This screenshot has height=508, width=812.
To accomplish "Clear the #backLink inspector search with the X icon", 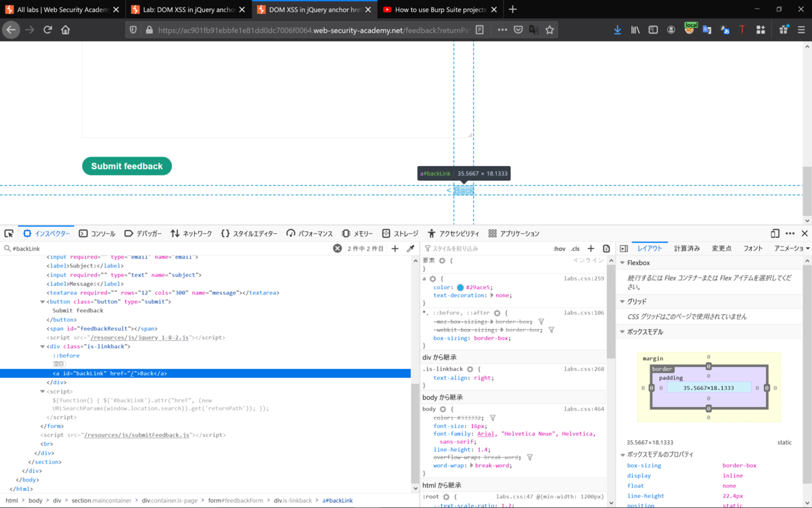I will 337,249.
